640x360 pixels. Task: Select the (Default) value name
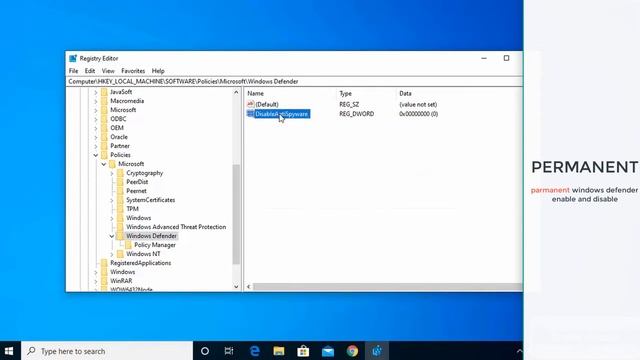[267, 104]
